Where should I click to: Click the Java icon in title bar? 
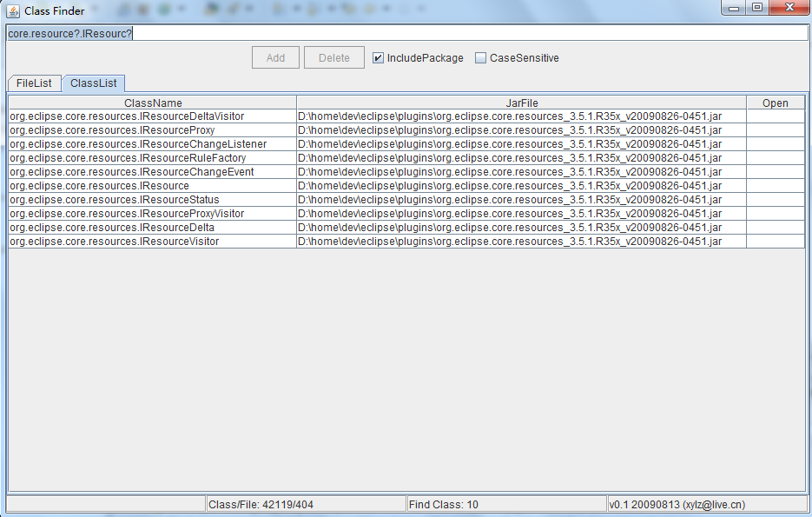[13, 10]
